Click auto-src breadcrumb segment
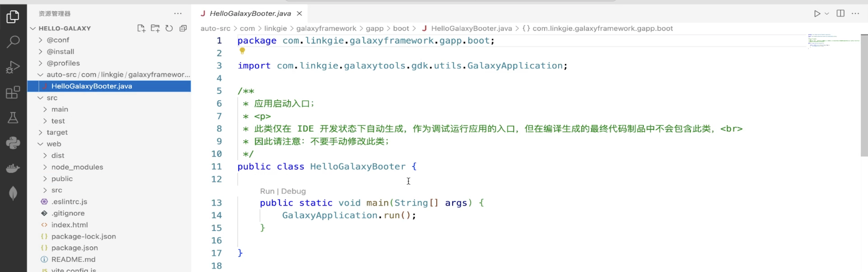Screen dimensions: 868x272 coord(215,28)
